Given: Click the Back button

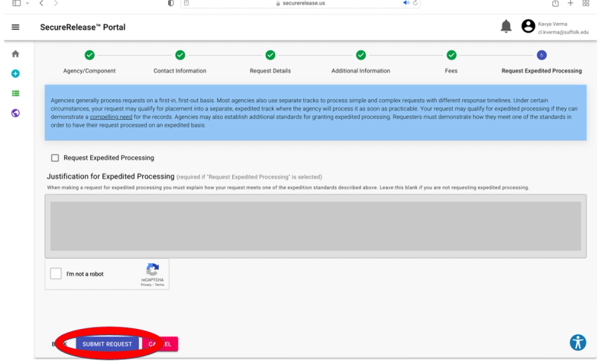Looking at the screenshot, I should click(x=60, y=344).
